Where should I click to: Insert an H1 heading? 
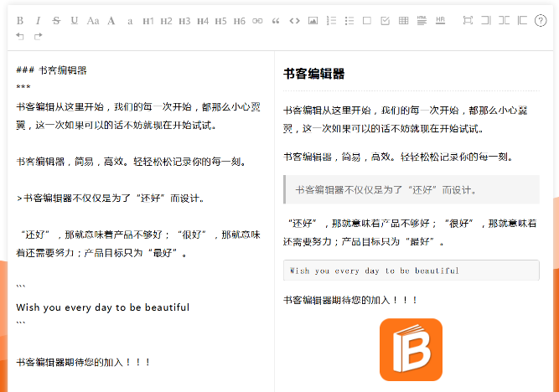[x=148, y=21]
